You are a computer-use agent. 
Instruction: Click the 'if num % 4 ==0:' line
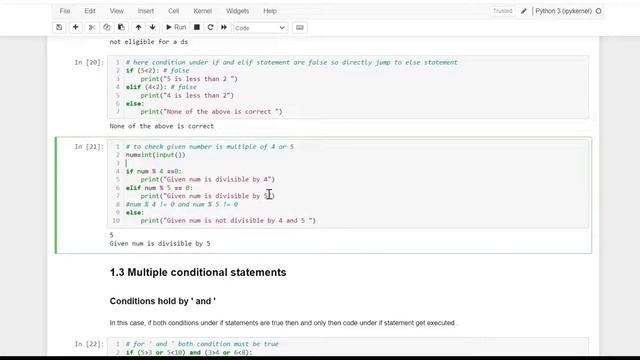154,171
